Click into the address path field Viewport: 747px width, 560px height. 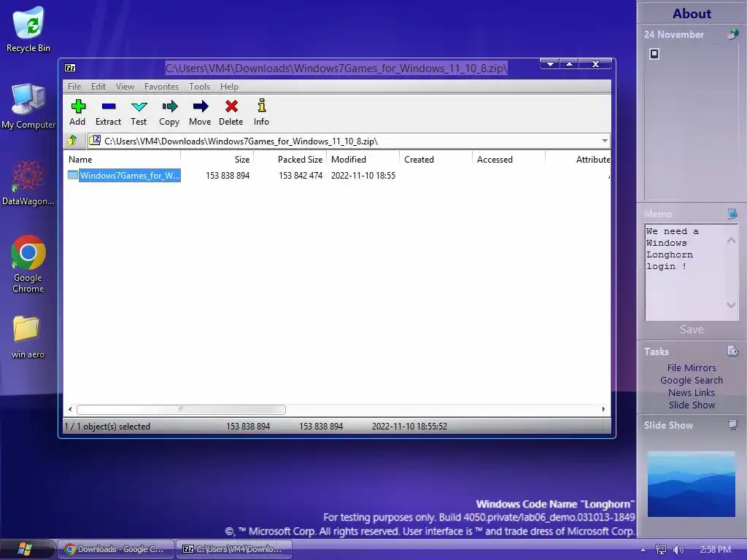343,141
